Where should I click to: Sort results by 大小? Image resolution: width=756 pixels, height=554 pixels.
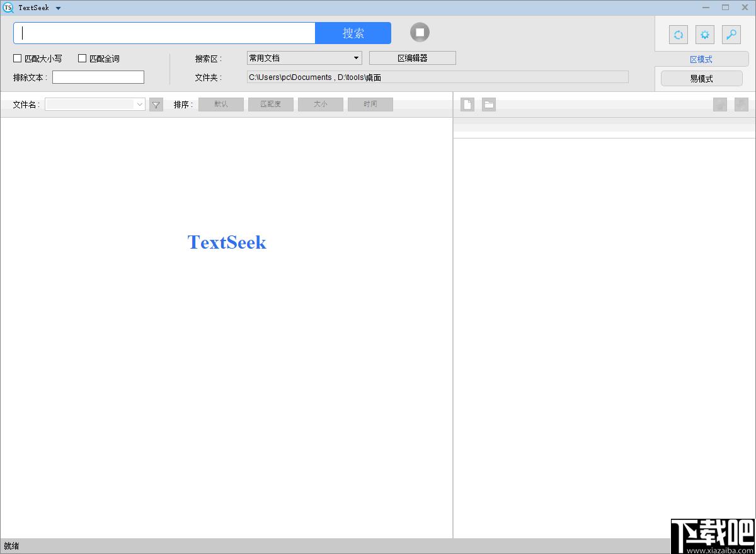(x=321, y=105)
